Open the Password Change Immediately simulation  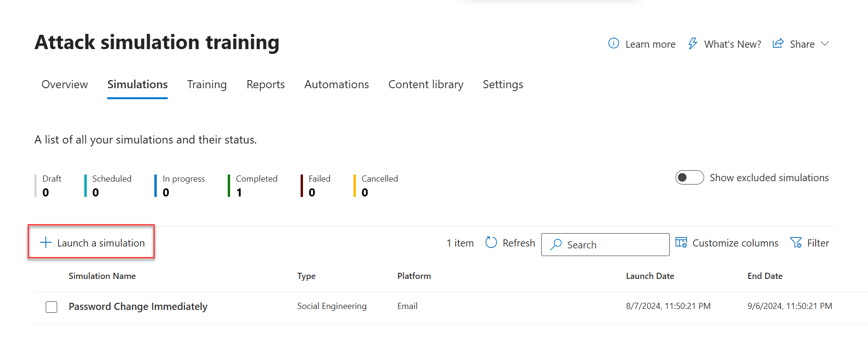point(138,307)
